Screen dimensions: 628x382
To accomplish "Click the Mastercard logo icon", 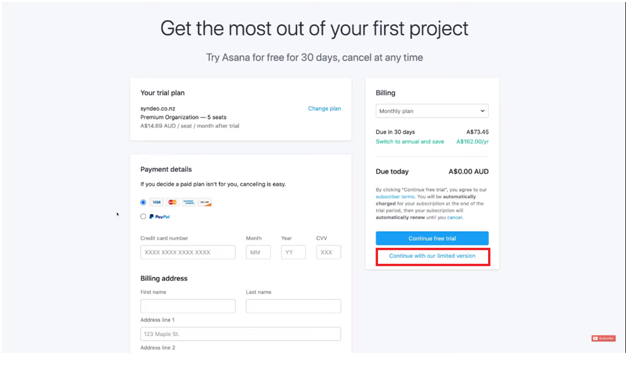I will coord(173,202).
